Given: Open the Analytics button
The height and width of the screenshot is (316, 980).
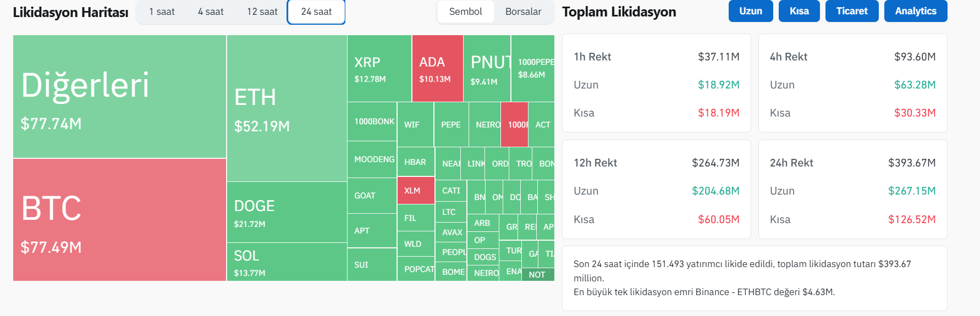Looking at the screenshot, I should [x=915, y=11].
